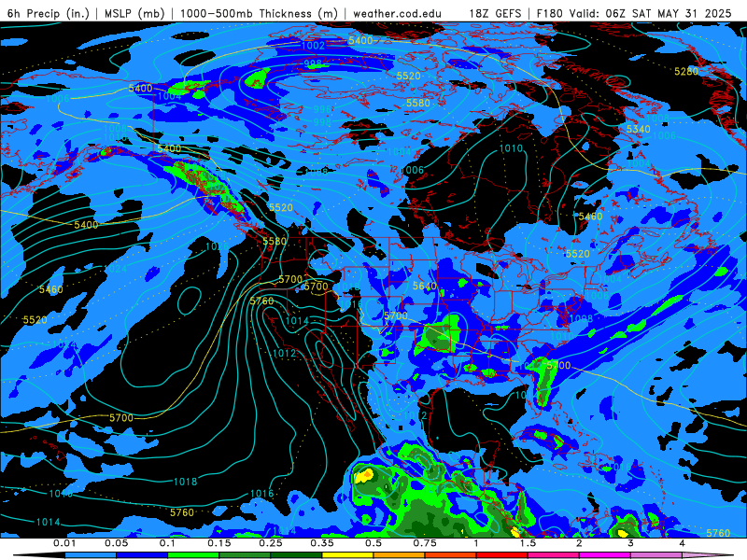Click the bright green 0.1–0.15 legend swatch

tap(193, 555)
